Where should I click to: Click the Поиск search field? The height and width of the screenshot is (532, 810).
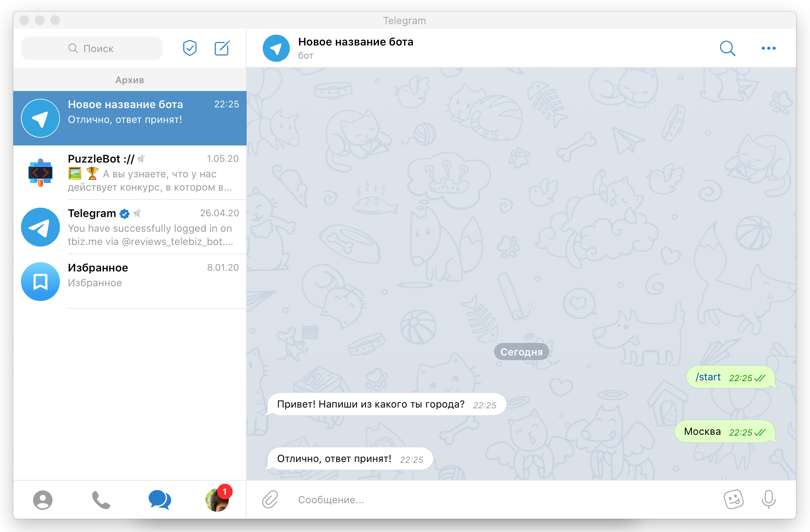pos(92,48)
